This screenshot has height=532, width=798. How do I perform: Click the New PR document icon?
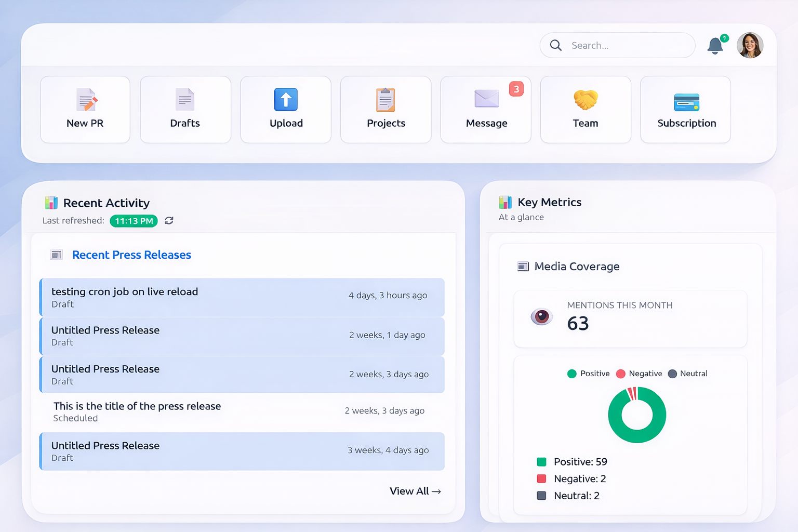86,100
